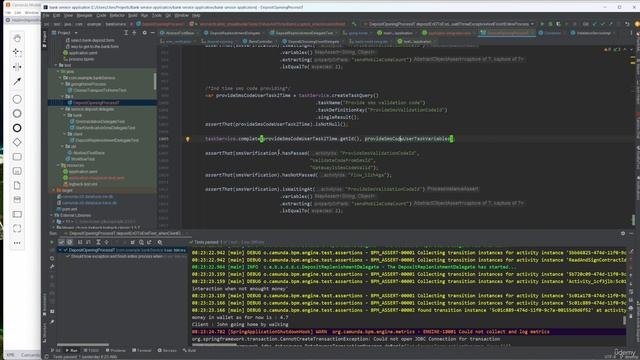Collapse the goingHomeProcess package
The height and width of the screenshot is (360, 640).
click(62, 84)
